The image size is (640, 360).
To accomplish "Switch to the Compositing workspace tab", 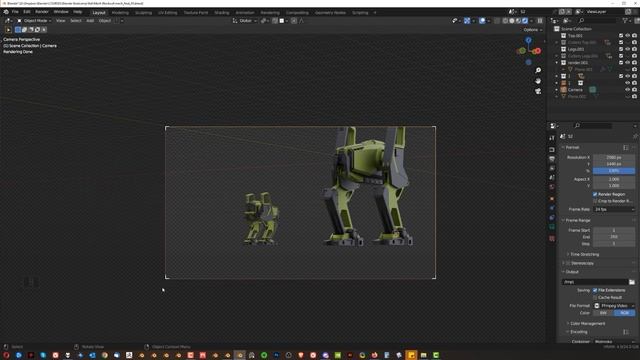I will (x=297, y=13).
